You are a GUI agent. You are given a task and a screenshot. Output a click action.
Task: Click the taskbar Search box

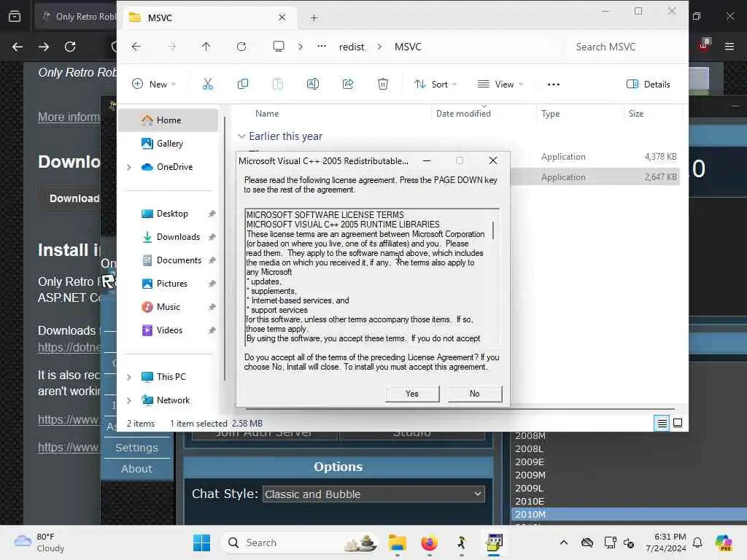(300, 542)
